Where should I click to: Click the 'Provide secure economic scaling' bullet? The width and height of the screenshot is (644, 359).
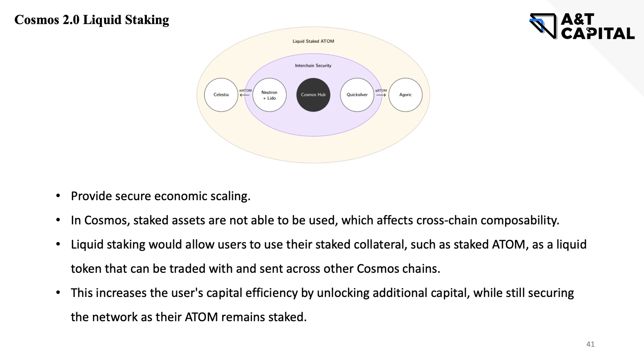click(x=161, y=196)
